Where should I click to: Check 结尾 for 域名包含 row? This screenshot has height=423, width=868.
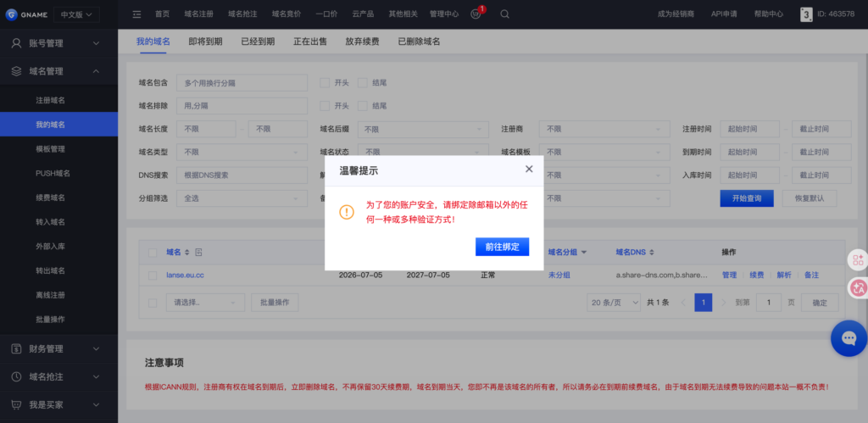click(x=363, y=83)
